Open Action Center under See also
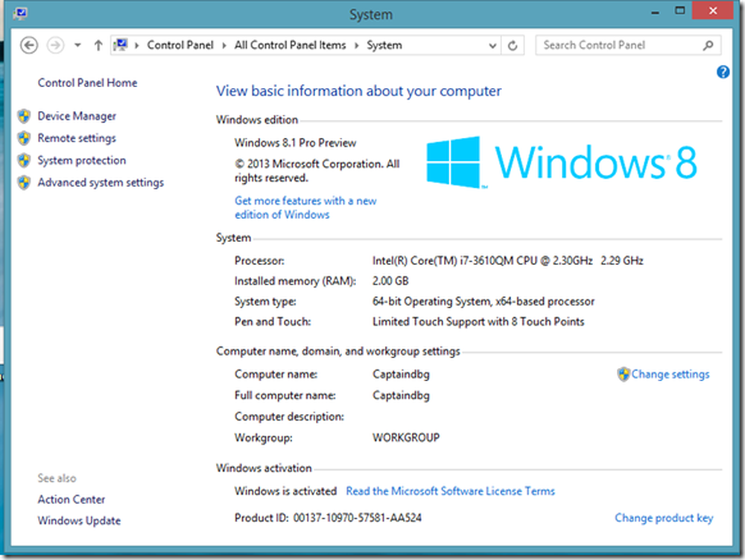This screenshot has width=745, height=560. point(72,500)
